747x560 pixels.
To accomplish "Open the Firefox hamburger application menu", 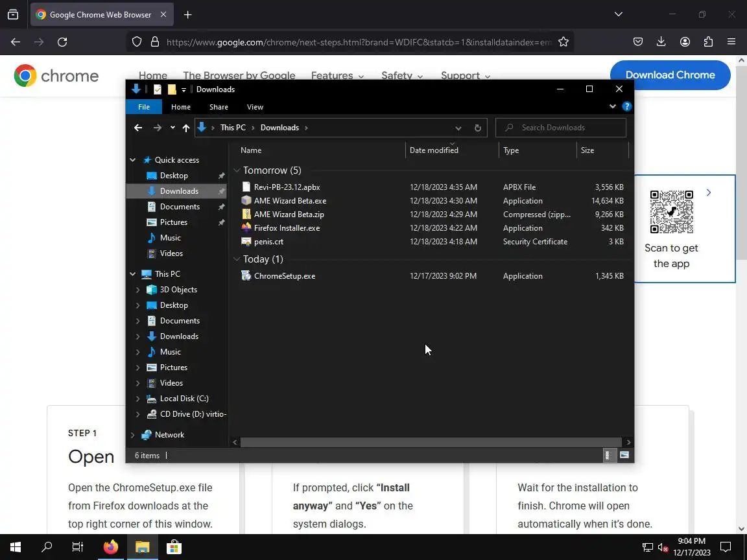I will (x=731, y=42).
